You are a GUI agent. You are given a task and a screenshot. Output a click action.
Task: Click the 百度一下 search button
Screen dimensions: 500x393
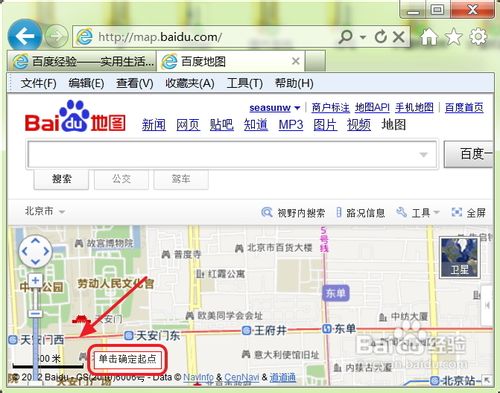[468, 154]
